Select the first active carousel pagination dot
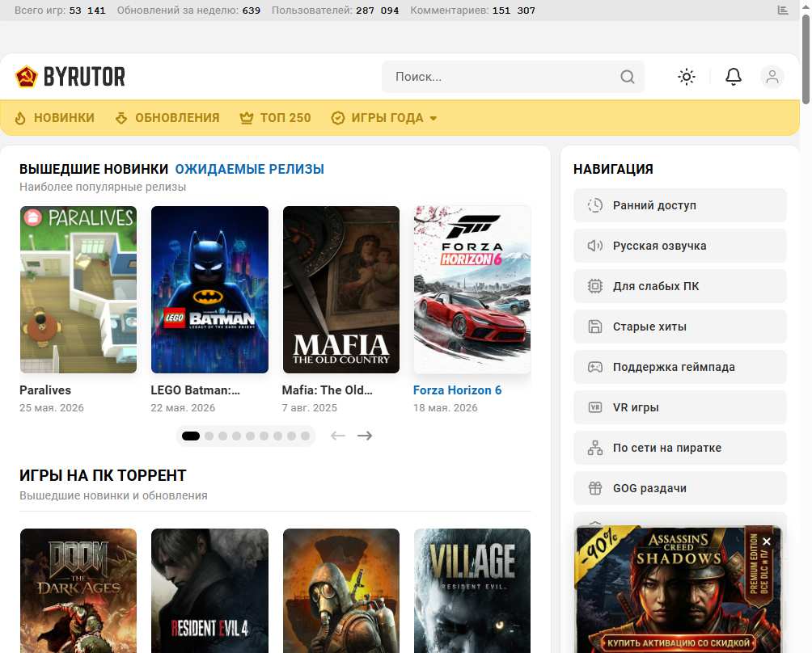This screenshot has height=653, width=812. coord(191,436)
